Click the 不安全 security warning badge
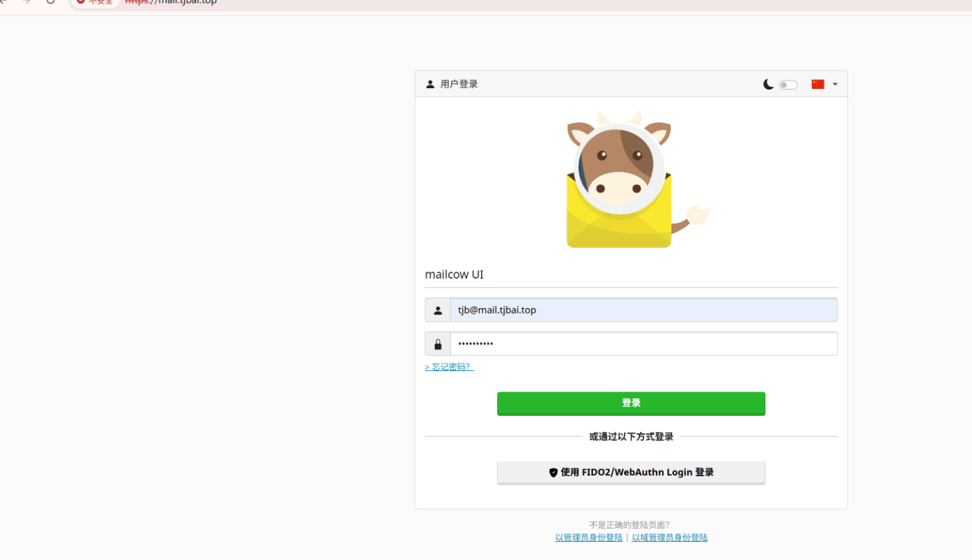Viewport: 972px width, 560px height. tap(95, 3)
